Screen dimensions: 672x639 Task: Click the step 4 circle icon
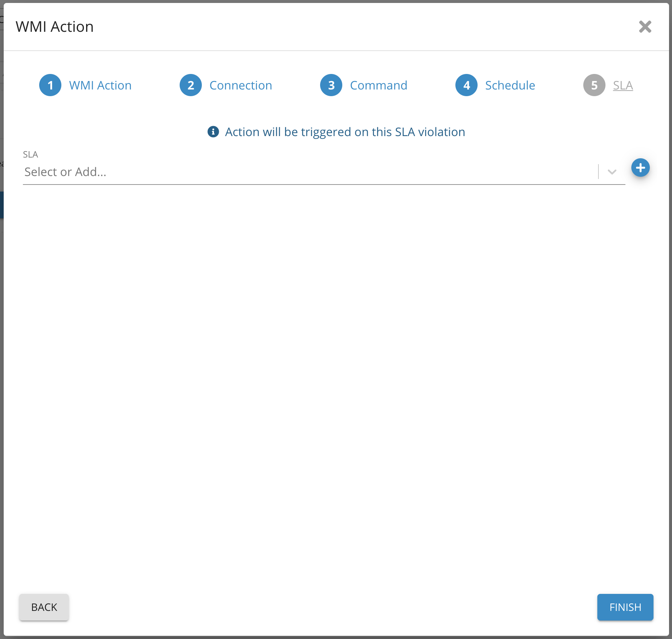pos(466,85)
